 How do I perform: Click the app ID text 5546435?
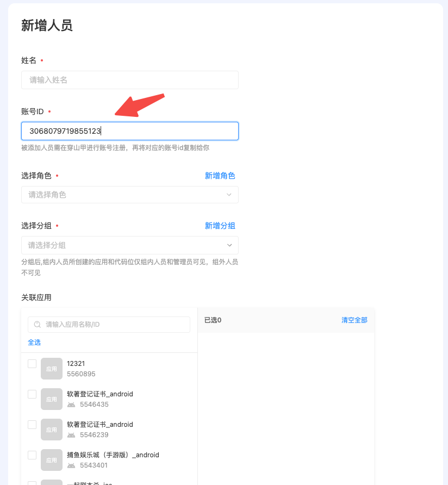[x=95, y=405]
